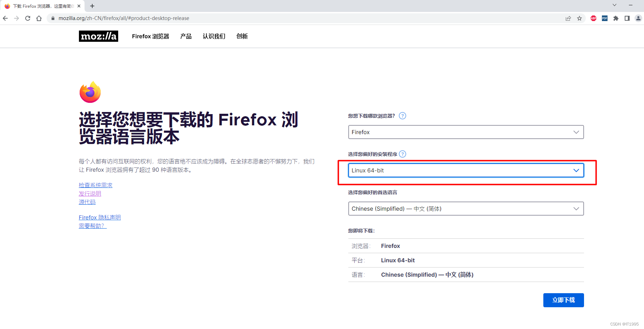This screenshot has height=329, width=644.
Task: Click the Firefox logo above the heading
Action: pos(90,92)
